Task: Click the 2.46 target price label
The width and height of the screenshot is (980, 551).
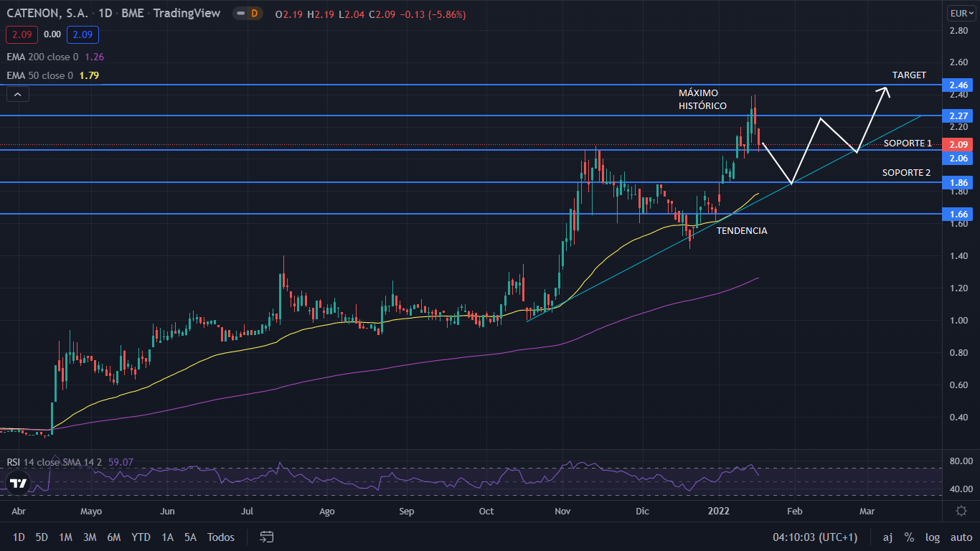Action: (960, 85)
